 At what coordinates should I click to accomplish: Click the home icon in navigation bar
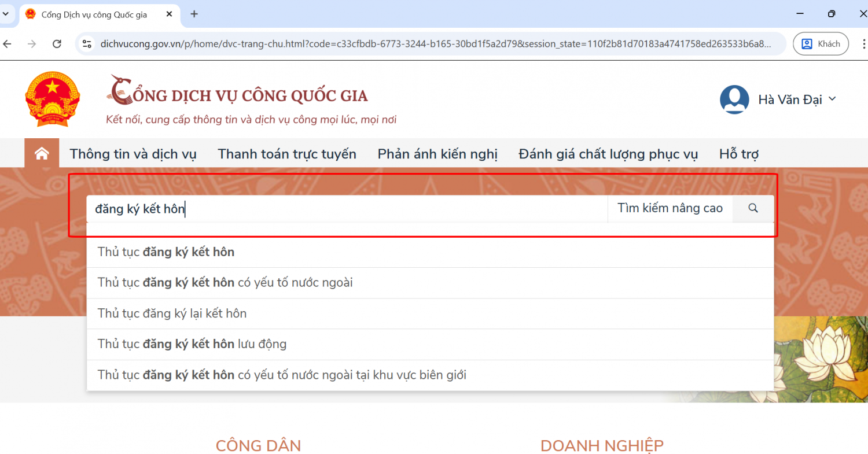pyautogui.click(x=42, y=154)
